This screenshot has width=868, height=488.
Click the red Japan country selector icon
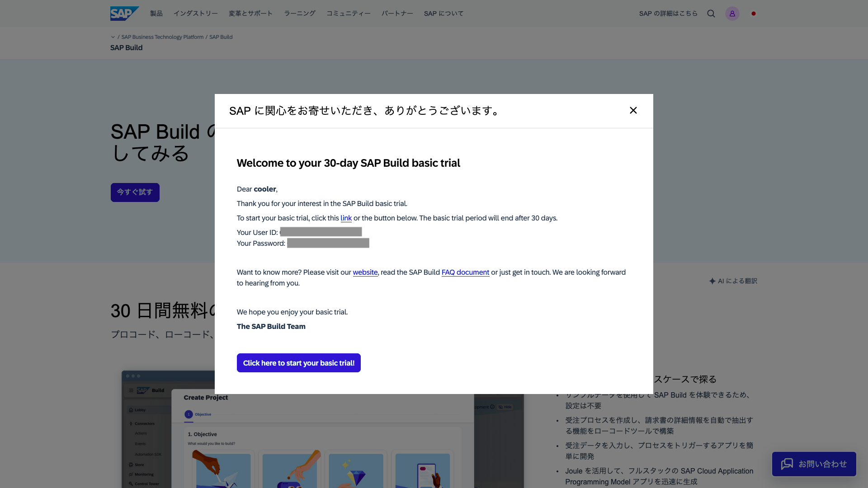754,14
